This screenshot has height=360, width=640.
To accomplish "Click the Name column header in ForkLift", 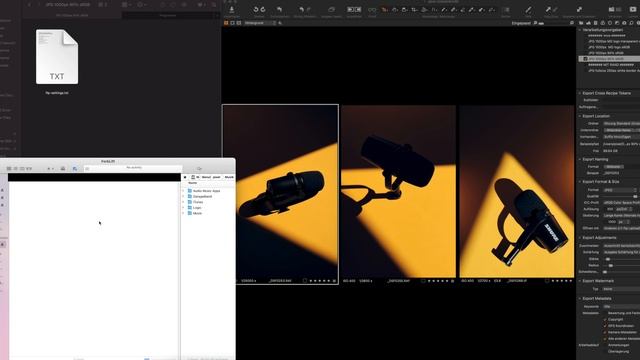I will pyautogui.click(x=193, y=183).
